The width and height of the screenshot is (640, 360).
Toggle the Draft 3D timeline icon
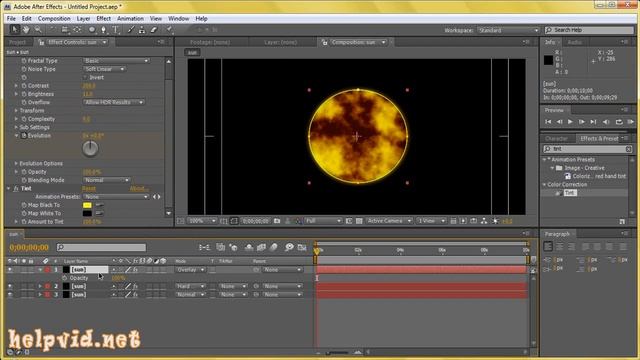[233, 247]
